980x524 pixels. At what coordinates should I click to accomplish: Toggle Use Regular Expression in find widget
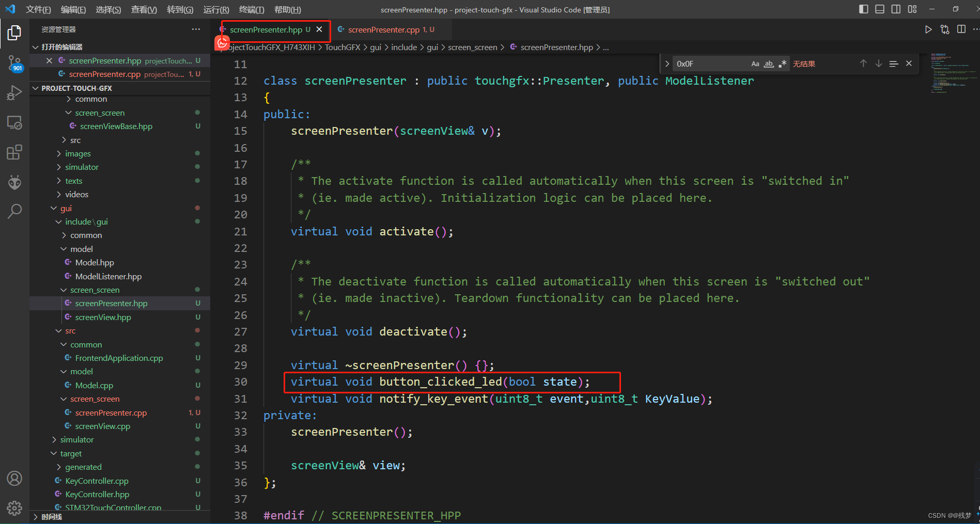pyautogui.click(x=782, y=63)
